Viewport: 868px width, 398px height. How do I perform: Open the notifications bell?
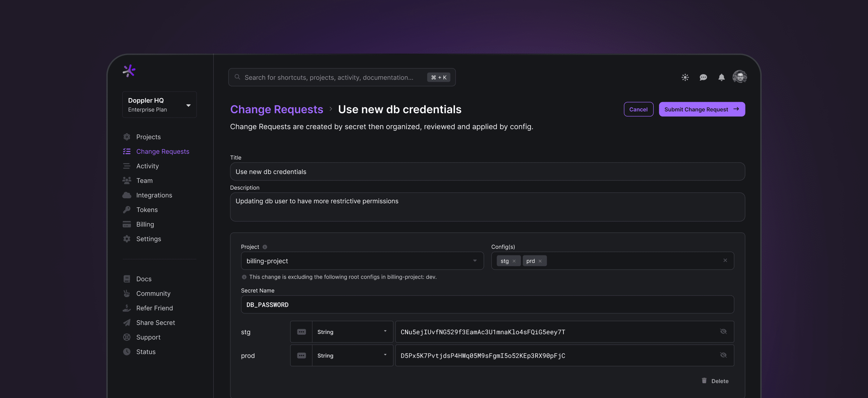[x=721, y=77]
